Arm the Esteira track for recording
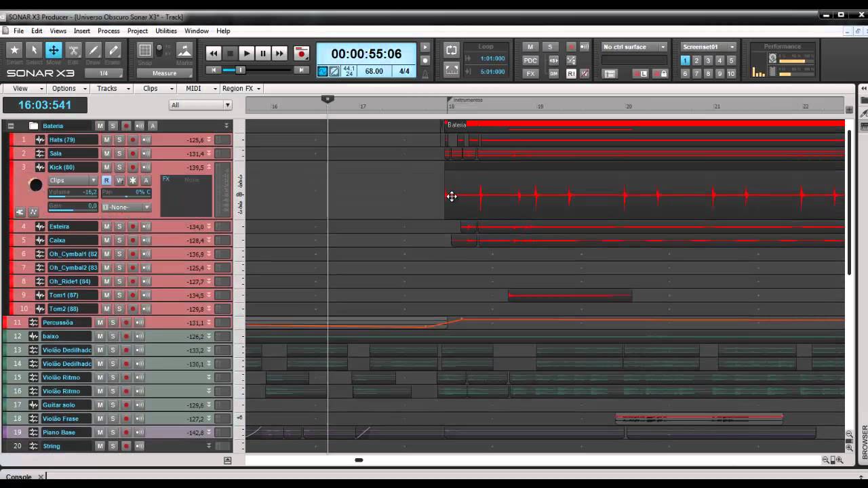 133,226
